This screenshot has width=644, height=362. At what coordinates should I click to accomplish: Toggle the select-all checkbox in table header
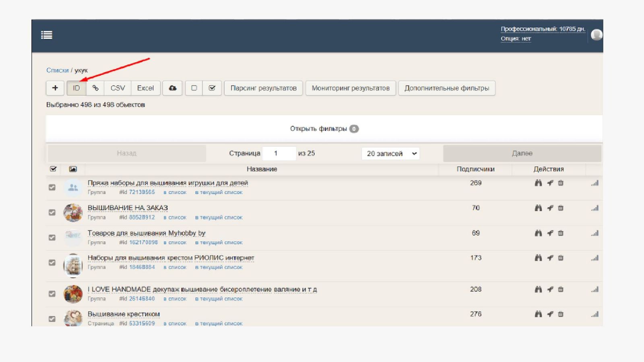[53, 169]
